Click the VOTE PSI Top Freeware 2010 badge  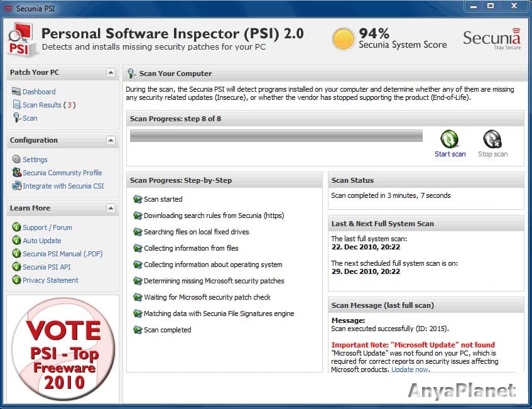[63, 349]
